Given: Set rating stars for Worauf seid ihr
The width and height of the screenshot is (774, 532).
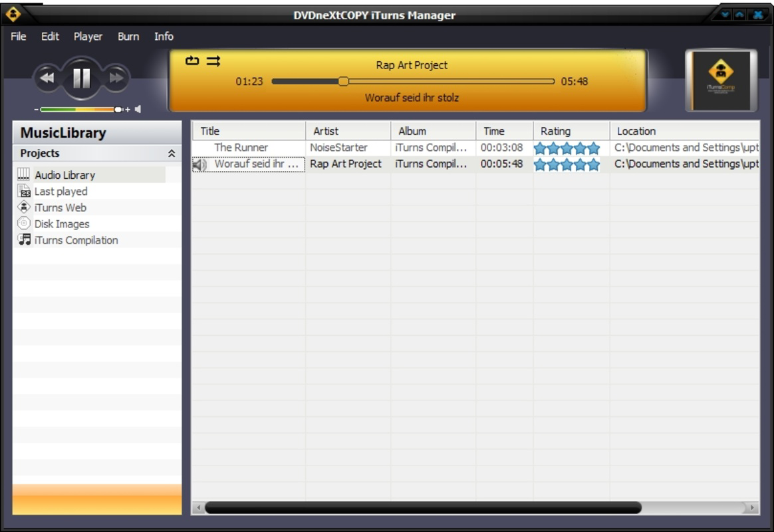Looking at the screenshot, I should [x=567, y=164].
